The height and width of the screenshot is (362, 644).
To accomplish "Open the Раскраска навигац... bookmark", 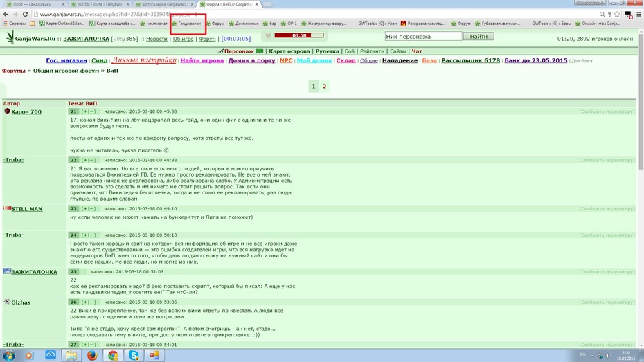I will [x=423, y=24].
